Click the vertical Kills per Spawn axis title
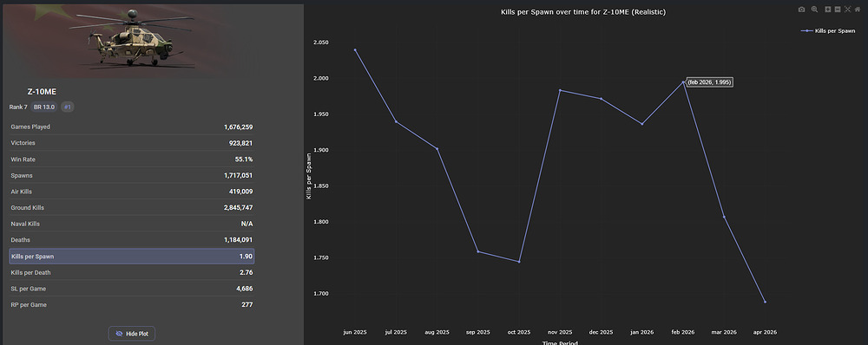868x345 pixels. 309,177
